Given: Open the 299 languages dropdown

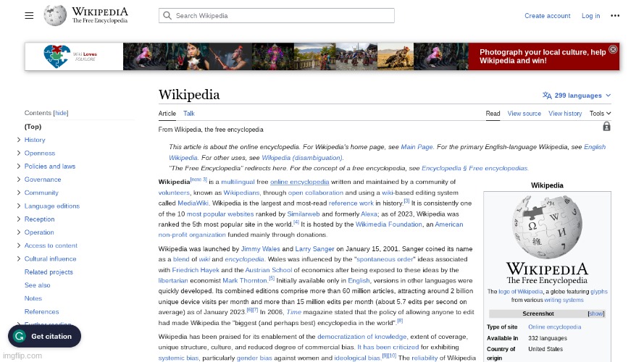Looking at the screenshot, I should click(x=577, y=96).
